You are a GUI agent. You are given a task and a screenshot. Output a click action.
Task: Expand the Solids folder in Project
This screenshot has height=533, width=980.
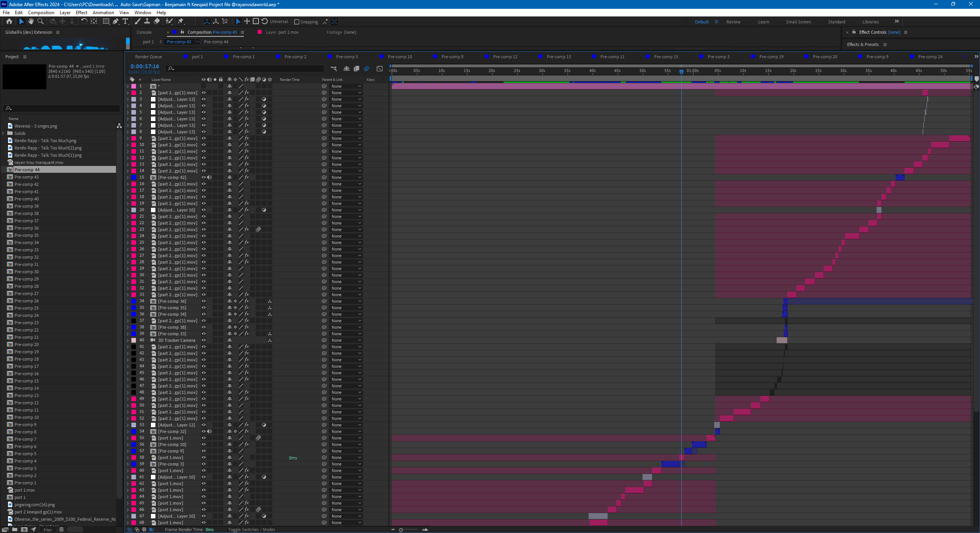(x=3, y=133)
